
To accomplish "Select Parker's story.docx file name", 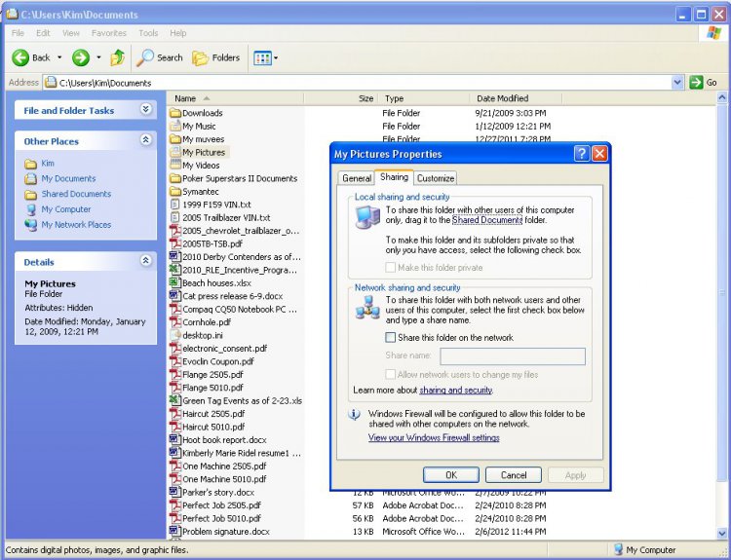I will pyautogui.click(x=217, y=492).
